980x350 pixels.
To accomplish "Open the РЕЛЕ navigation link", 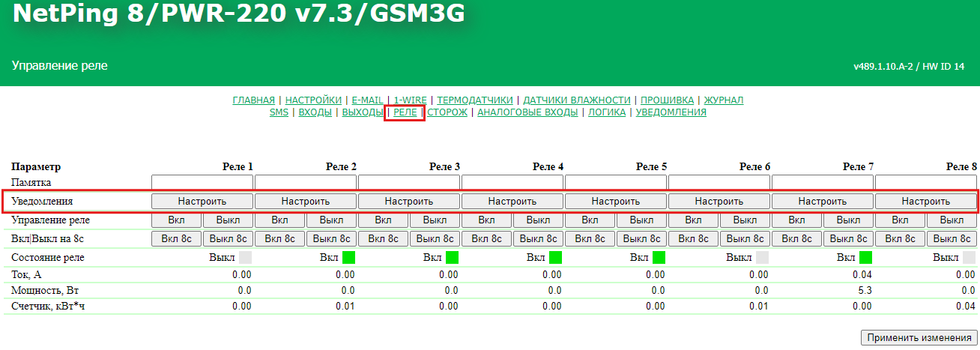I will point(405,112).
